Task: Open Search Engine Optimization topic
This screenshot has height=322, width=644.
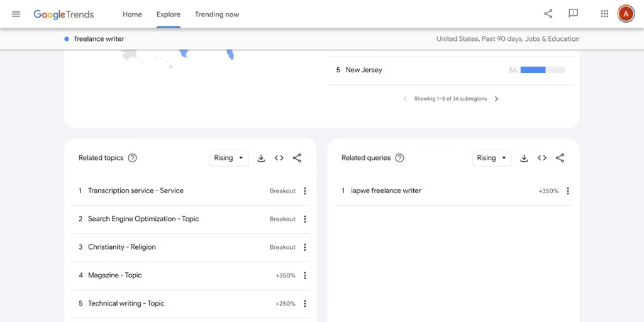Action: (143, 219)
